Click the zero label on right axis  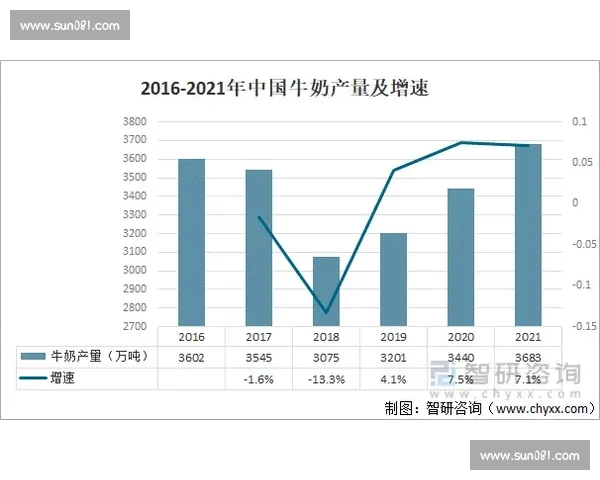tap(575, 203)
